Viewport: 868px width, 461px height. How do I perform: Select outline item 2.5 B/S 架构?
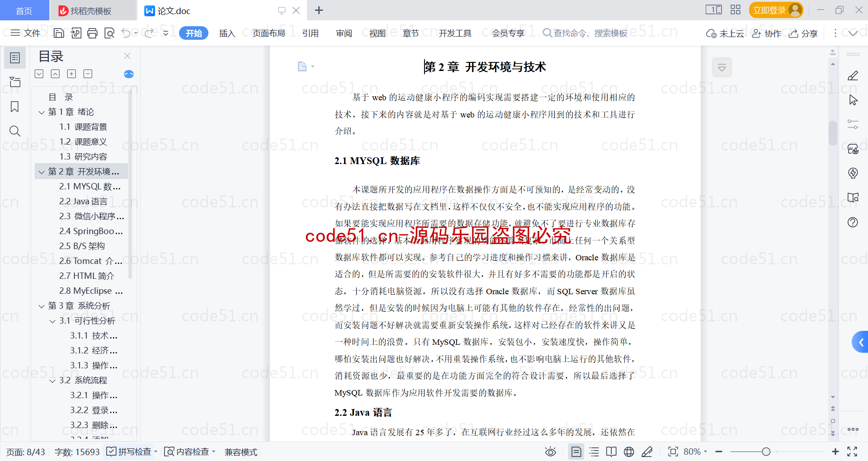point(82,246)
